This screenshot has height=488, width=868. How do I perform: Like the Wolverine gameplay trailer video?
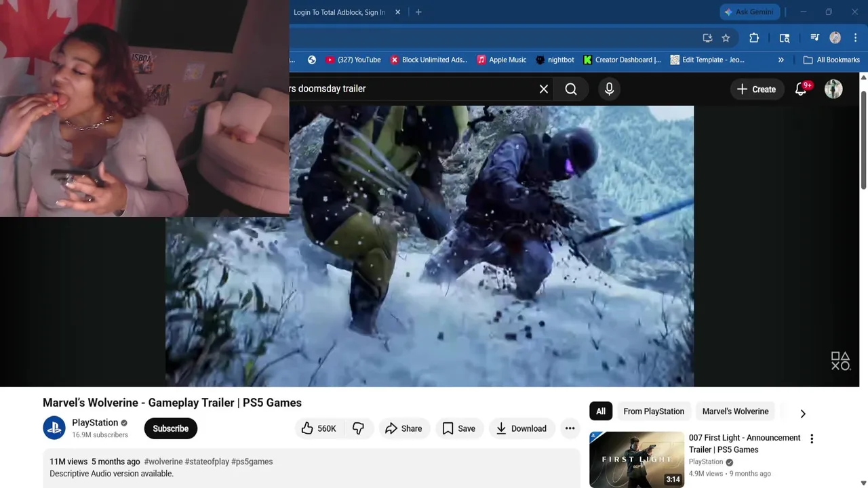(319, 428)
